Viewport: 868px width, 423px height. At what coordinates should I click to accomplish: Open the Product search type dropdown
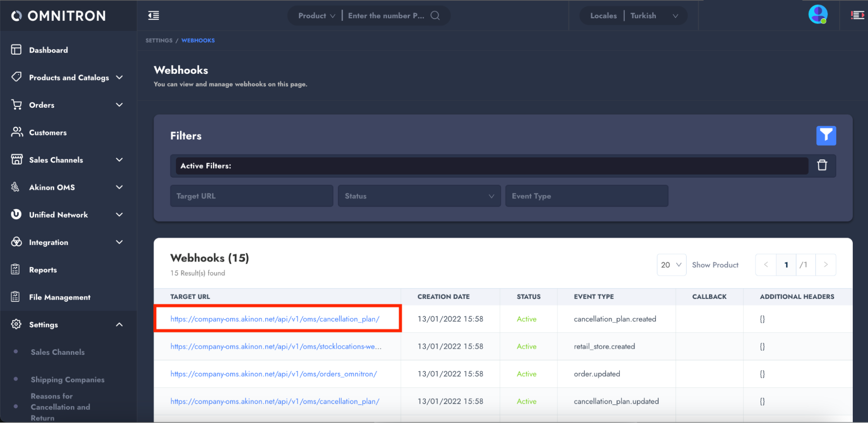(x=316, y=16)
